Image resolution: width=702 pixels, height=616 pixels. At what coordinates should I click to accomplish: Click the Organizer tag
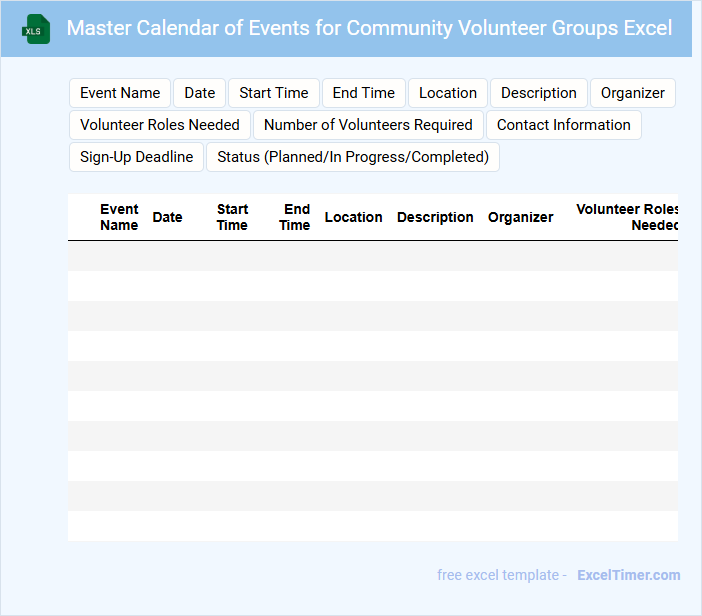pos(633,93)
